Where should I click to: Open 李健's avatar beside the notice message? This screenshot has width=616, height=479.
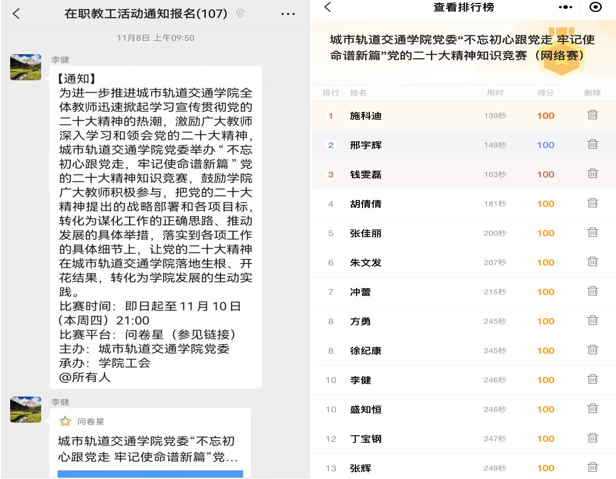point(25,67)
